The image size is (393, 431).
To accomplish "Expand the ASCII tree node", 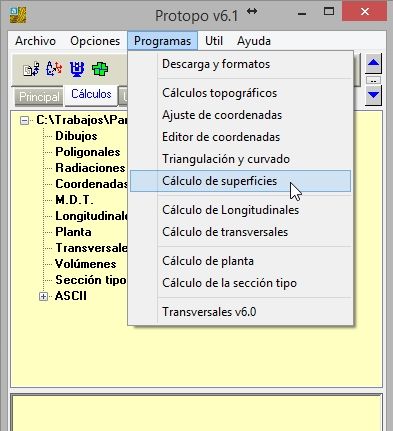I will click(x=43, y=296).
